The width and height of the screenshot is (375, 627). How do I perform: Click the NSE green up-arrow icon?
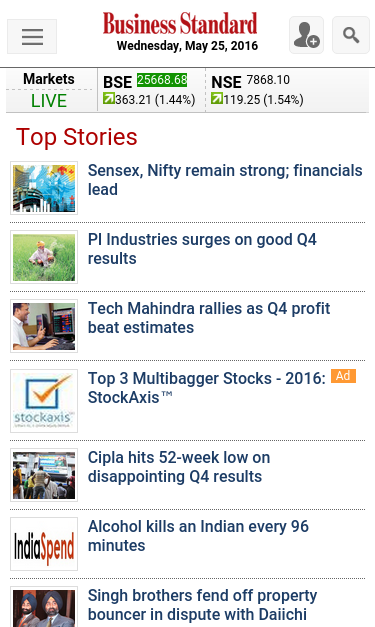click(217, 98)
